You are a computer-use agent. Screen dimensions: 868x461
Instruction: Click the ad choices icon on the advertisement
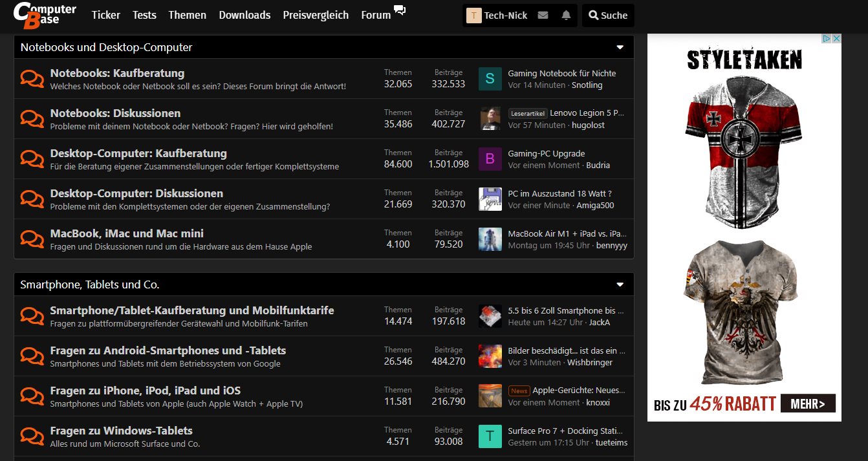click(x=827, y=39)
